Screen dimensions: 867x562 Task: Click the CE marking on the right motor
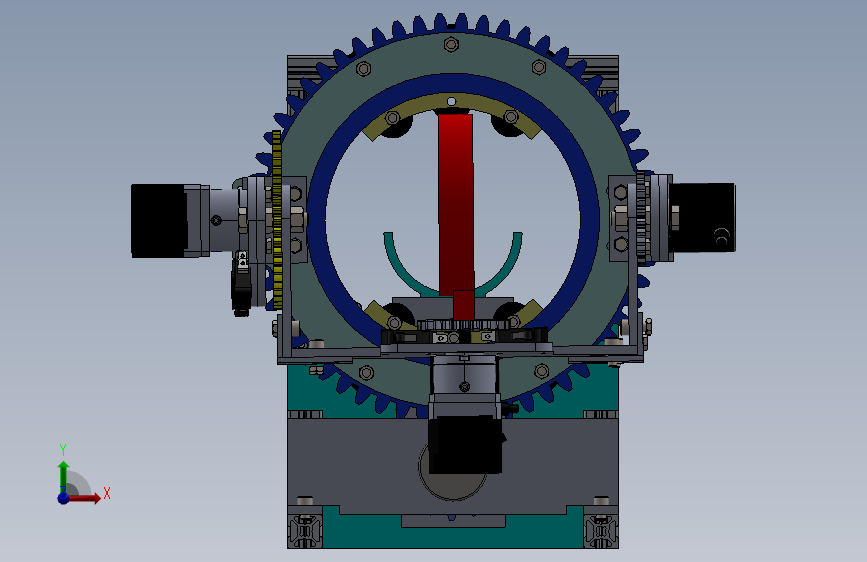click(x=722, y=236)
